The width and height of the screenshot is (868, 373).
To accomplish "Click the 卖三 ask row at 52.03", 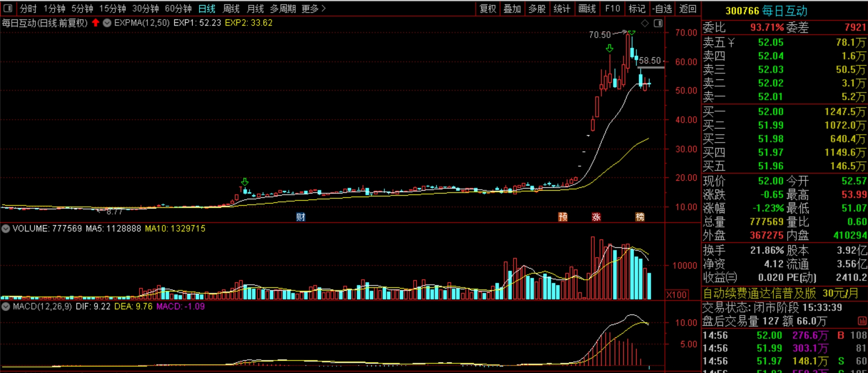I will [x=784, y=70].
